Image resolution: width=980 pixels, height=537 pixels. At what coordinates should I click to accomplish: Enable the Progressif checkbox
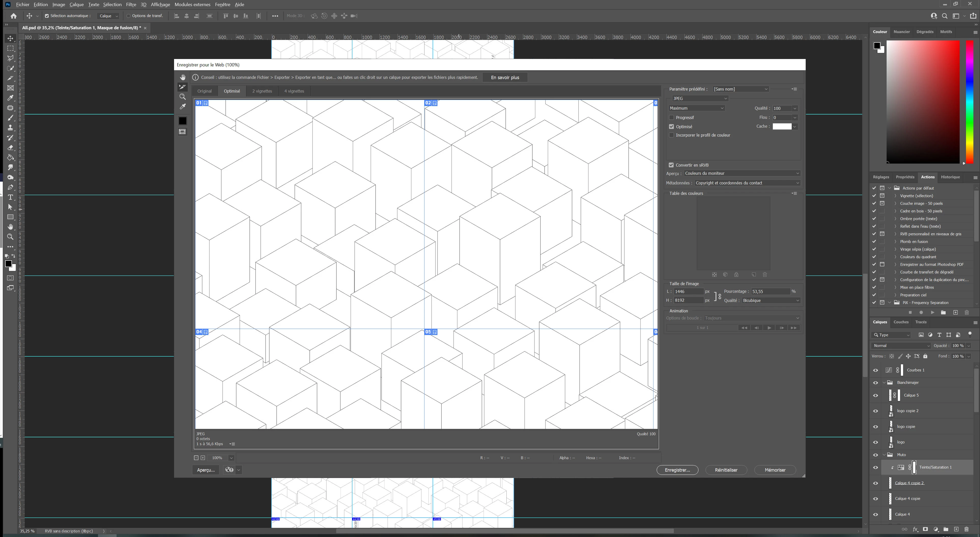pos(672,118)
